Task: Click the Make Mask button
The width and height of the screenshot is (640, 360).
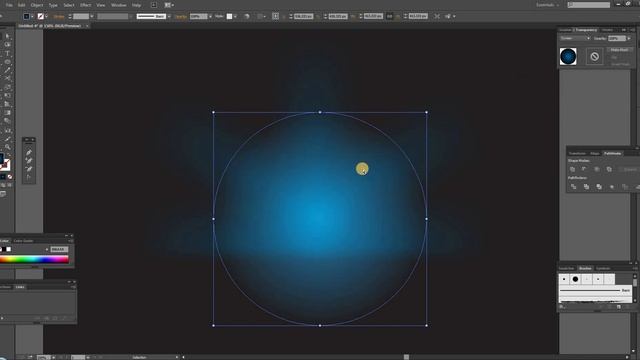Action: [x=620, y=50]
